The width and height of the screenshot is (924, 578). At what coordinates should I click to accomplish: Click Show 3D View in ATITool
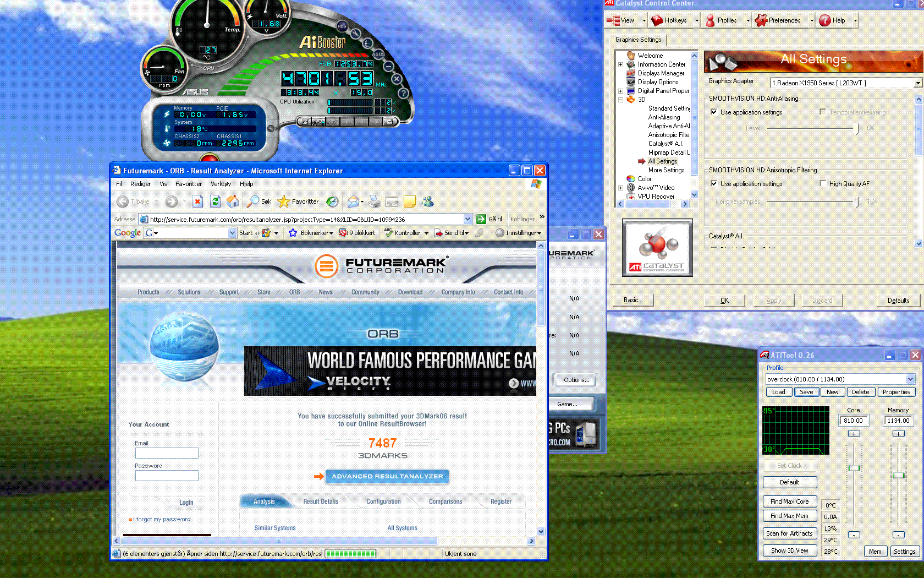click(x=789, y=550)
